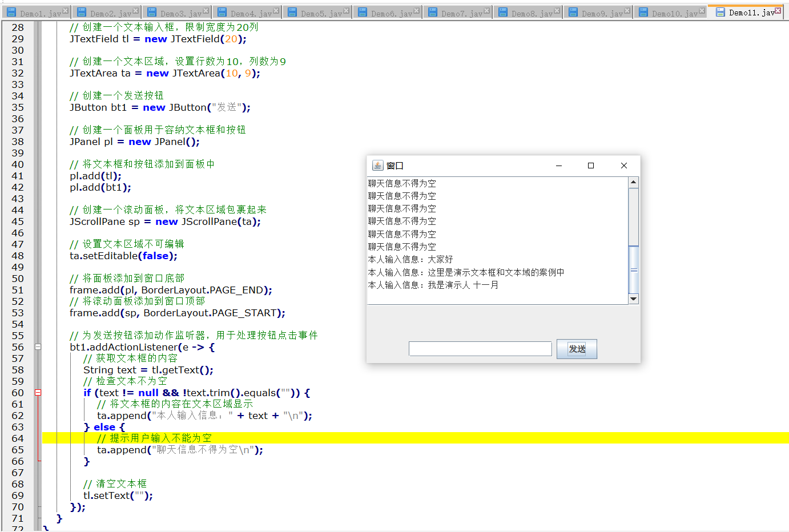Click the Java coffee cup window icon
Screen dimensions: 789x532
tap(377, 166)
